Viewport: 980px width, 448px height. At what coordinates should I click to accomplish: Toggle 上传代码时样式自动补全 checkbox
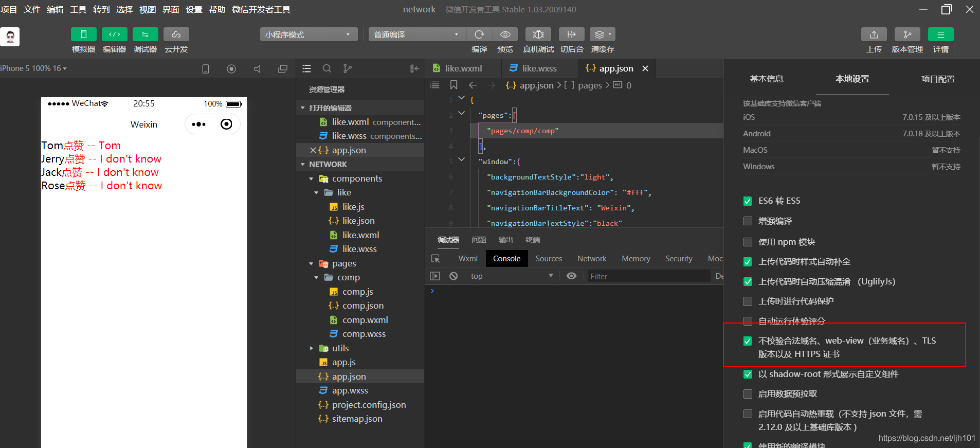pos(748,262)
